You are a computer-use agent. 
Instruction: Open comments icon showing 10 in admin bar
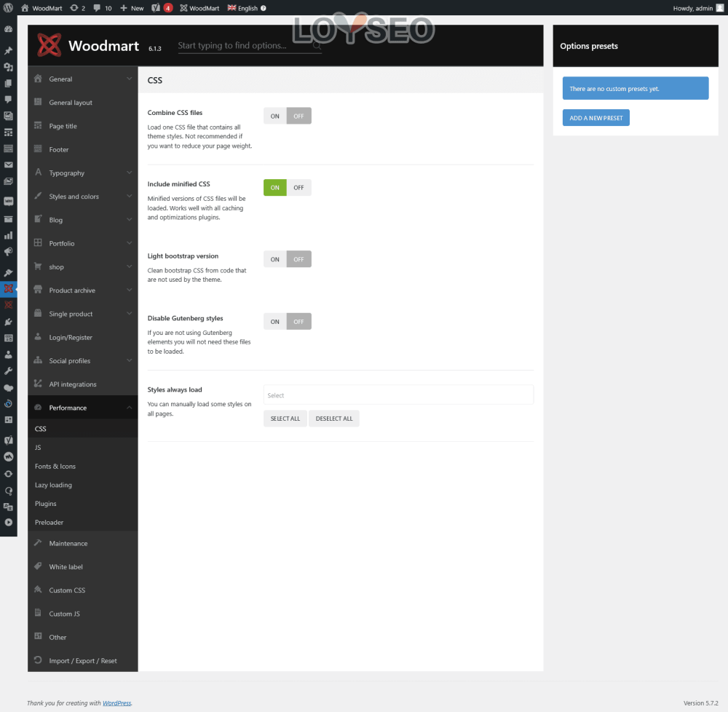coord(103,8)
